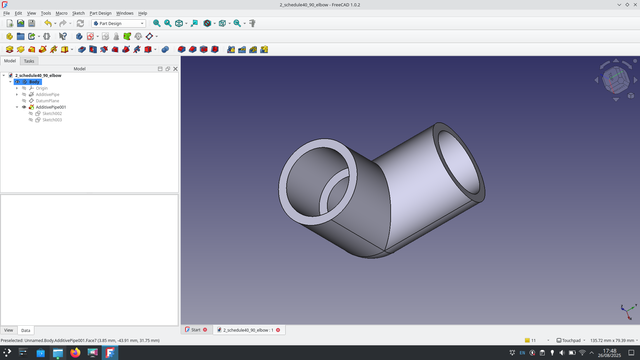Collapse the 2_schedule40_90_elbow document tree
640x360 pixels.
pyautogui.click(x=4, y=76)
